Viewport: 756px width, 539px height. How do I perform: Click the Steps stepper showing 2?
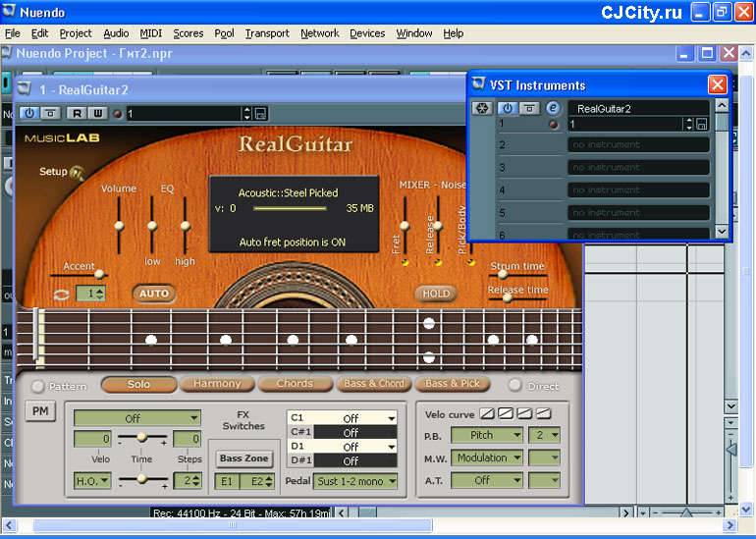pyautogui.click(x=188, y=481)
